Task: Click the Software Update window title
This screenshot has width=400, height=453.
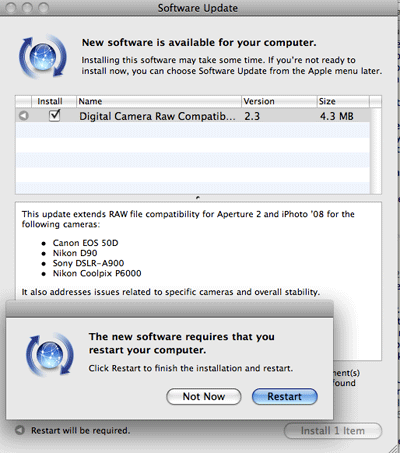Action: (198, 8)
